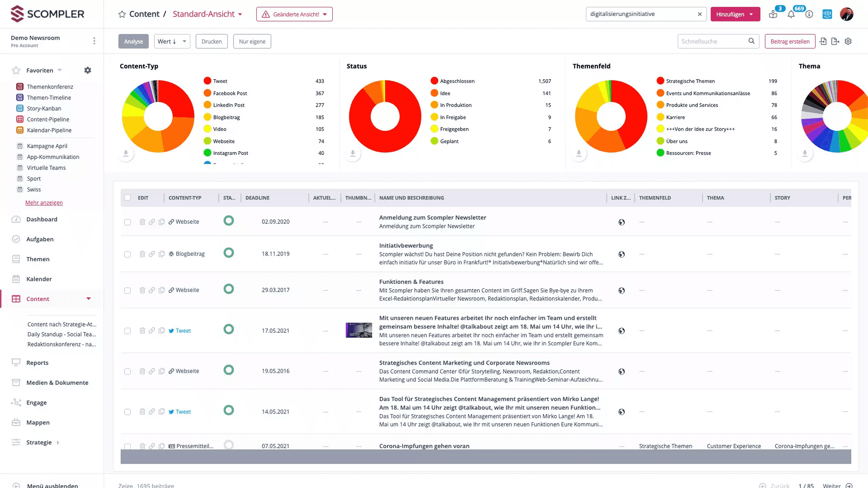Check the Anmeldung zum Scompler Newsletter row

click(x=127, y=222)
